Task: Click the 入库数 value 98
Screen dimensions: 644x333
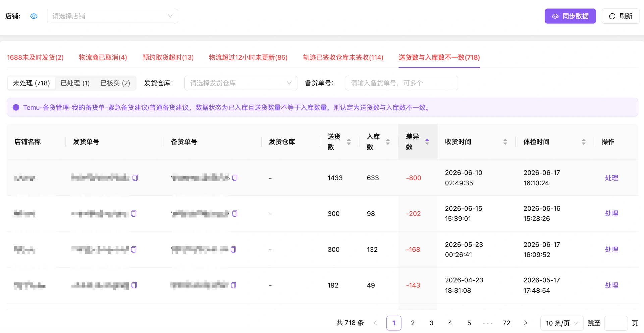Action: click(x=371, y=213)
